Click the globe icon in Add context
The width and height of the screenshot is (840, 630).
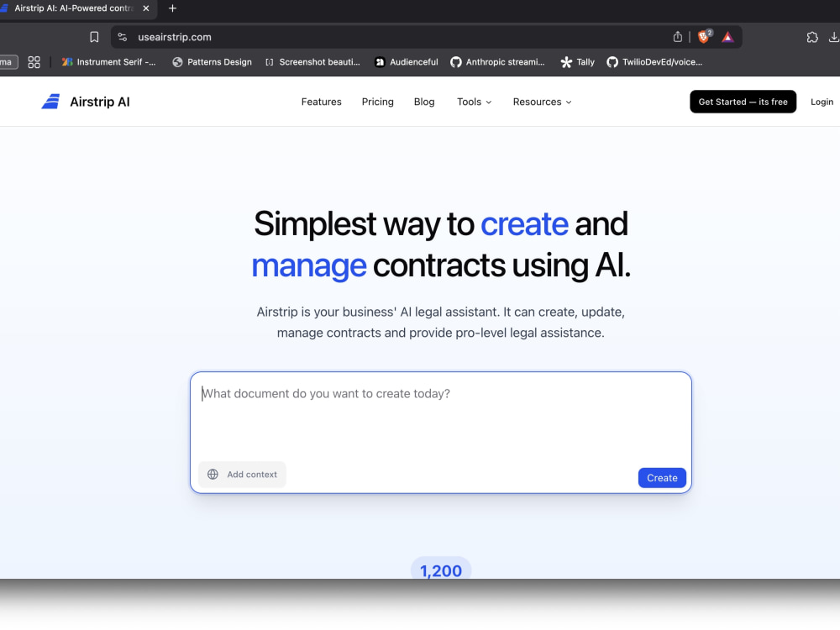pos(213,474)
